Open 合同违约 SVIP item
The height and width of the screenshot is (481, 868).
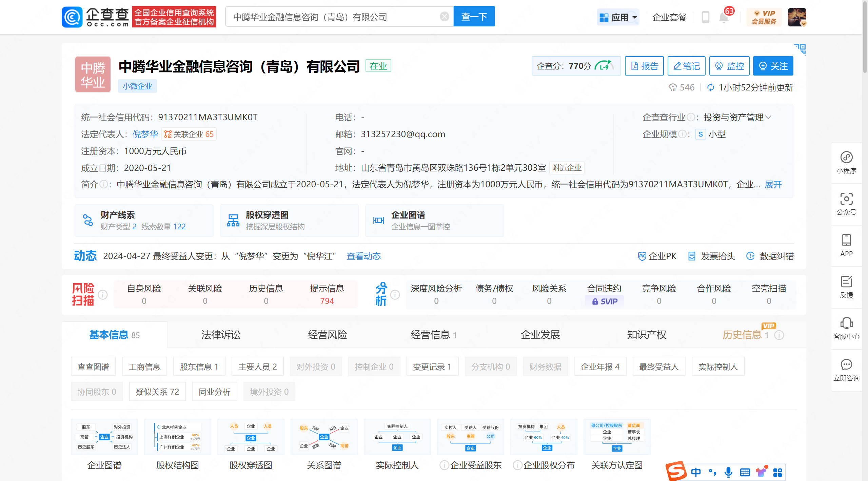pyautogui.click(x=604, y=294)
